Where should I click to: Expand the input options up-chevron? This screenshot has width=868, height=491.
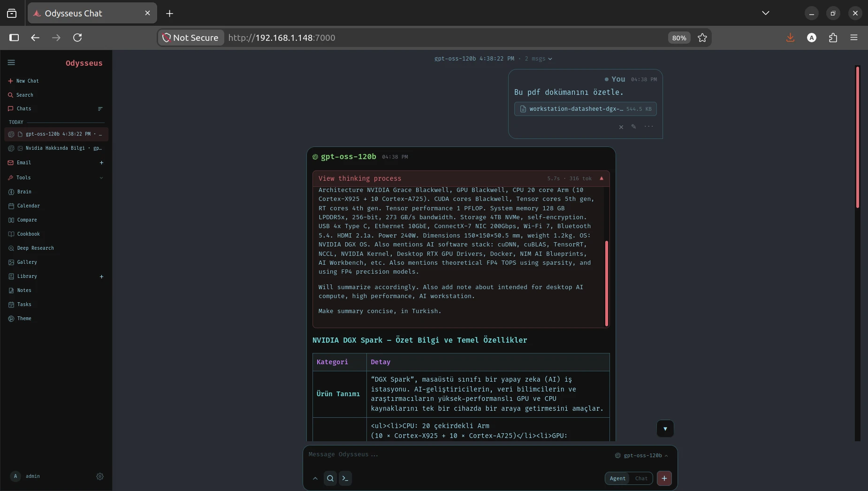[x=315, y=478]
